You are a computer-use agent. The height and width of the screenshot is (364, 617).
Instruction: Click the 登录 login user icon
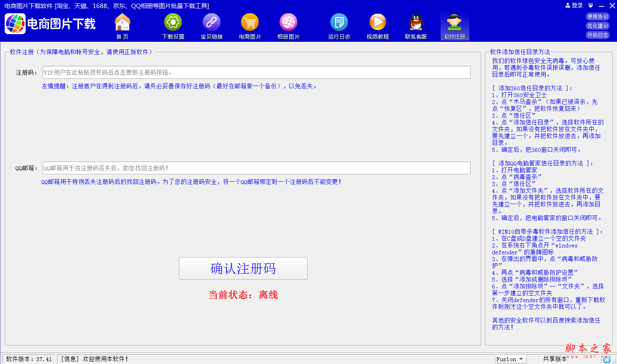point(574,6)
